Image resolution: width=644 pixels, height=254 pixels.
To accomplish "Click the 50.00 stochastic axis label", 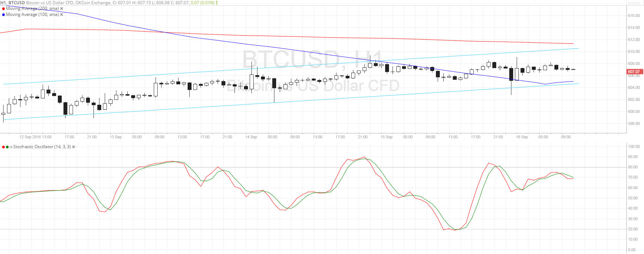I will (x=633, y=198).
